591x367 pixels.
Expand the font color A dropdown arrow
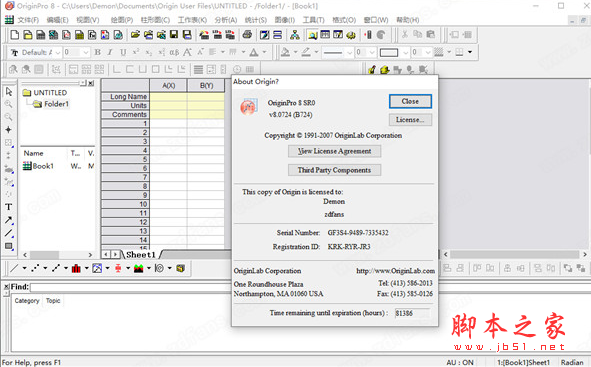tap(265, 52)
